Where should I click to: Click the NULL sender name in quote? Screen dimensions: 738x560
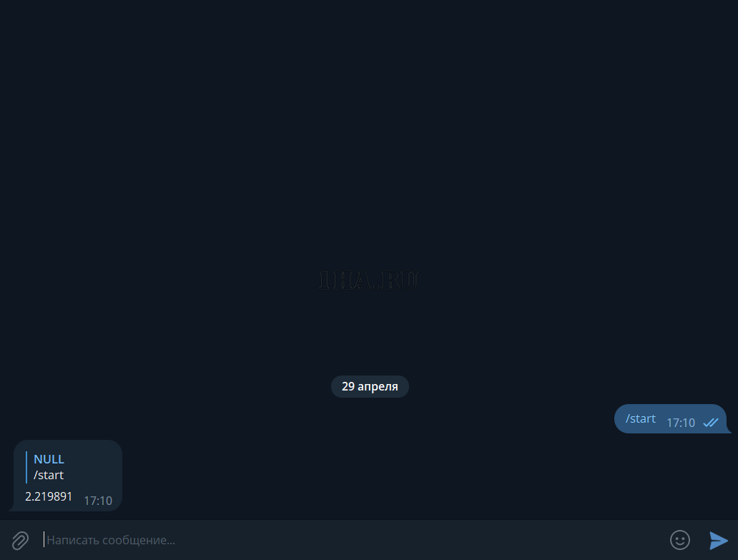(49, 459)
